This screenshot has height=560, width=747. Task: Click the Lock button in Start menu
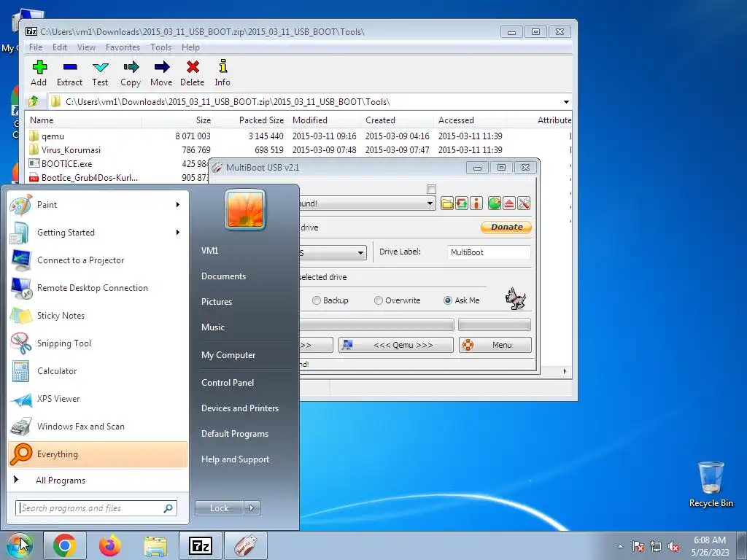point(219,508)
